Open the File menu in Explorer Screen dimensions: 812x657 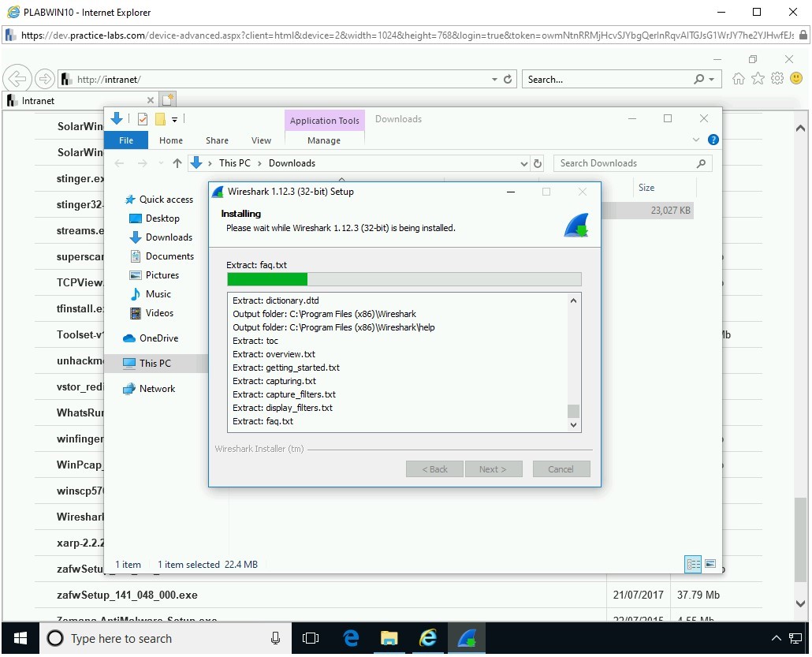(x=126, y=140)
